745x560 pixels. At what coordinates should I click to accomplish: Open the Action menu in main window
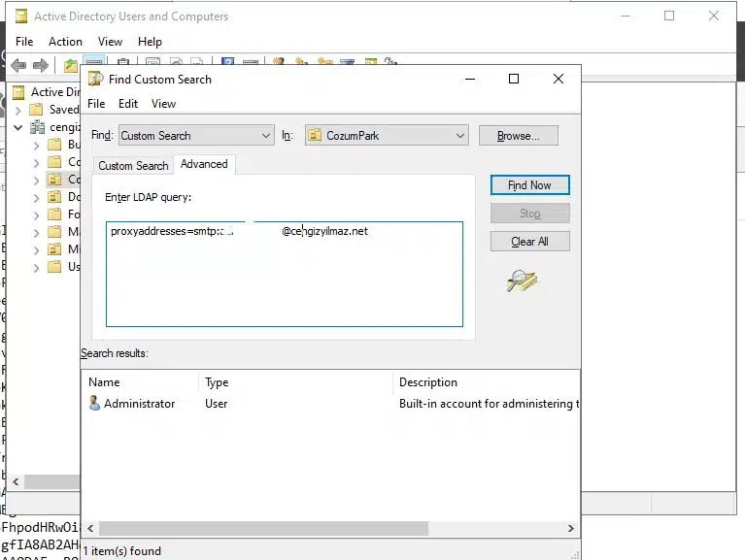(x=65, y=42)
